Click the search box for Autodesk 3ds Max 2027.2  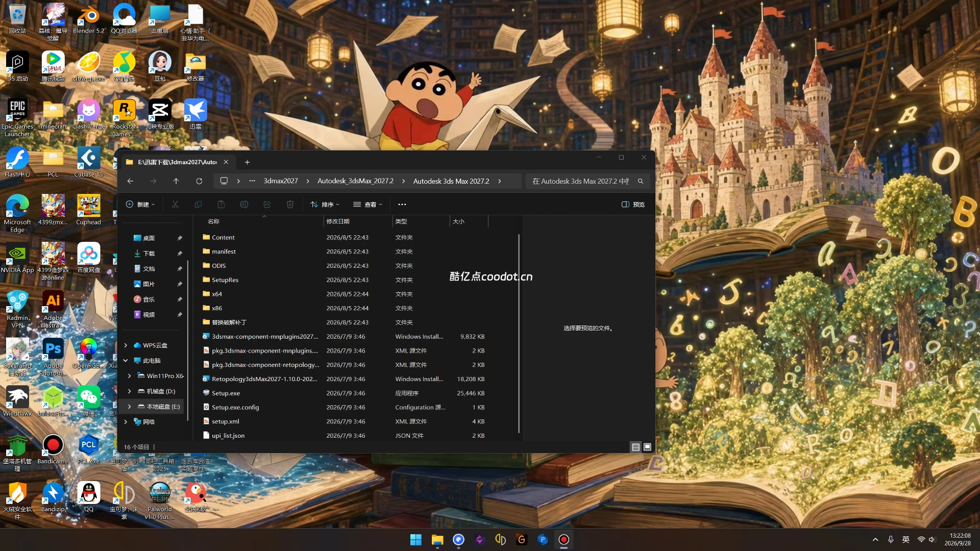tap(587, 181)
